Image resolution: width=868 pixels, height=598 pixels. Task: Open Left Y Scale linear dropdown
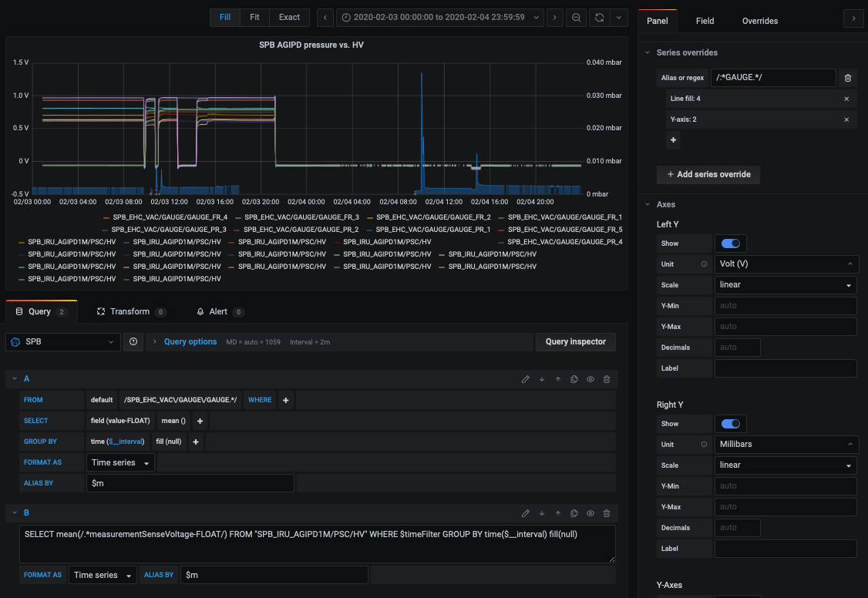(x=786, y=285)
